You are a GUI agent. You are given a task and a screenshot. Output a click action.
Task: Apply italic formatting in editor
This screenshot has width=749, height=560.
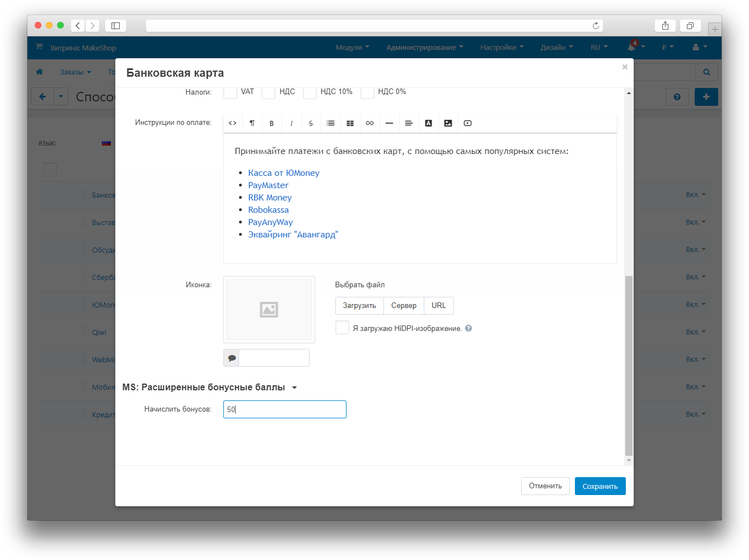291,123
